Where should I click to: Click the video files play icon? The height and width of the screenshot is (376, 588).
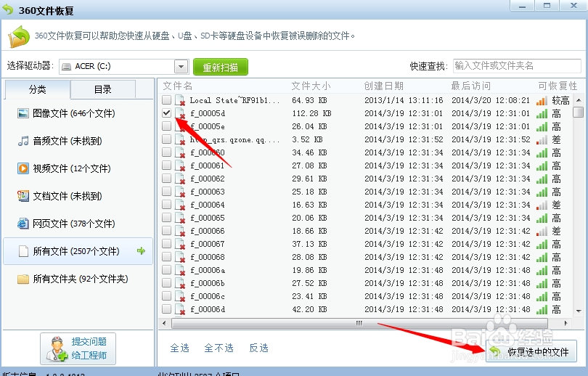[x=23, y=168]
